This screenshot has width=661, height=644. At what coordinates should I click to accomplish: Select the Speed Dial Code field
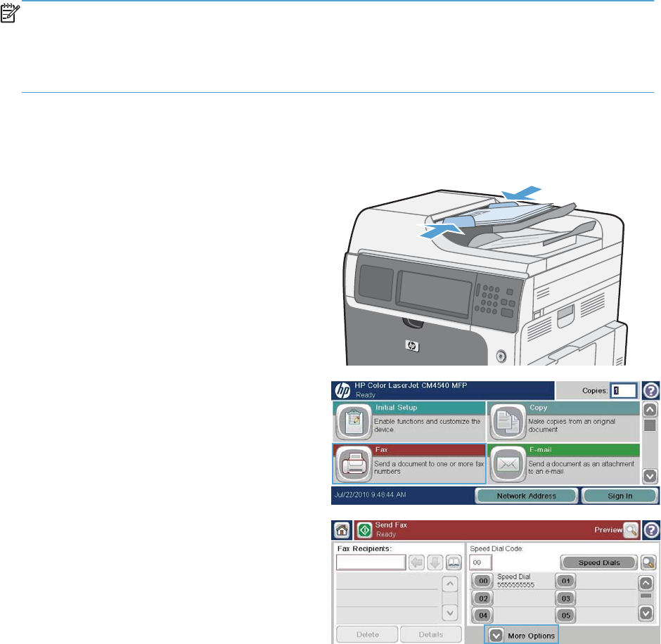[480, 562]
